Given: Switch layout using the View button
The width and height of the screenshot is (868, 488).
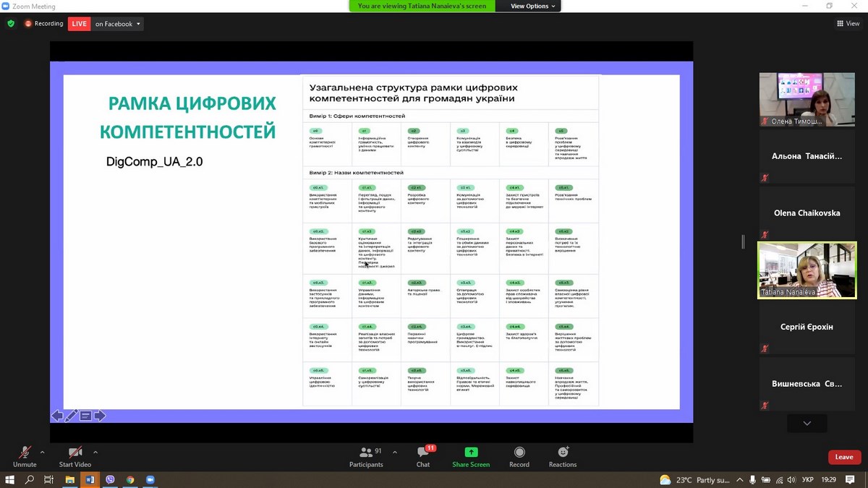Looking at the screenshot, I should [x=848, y=24].
